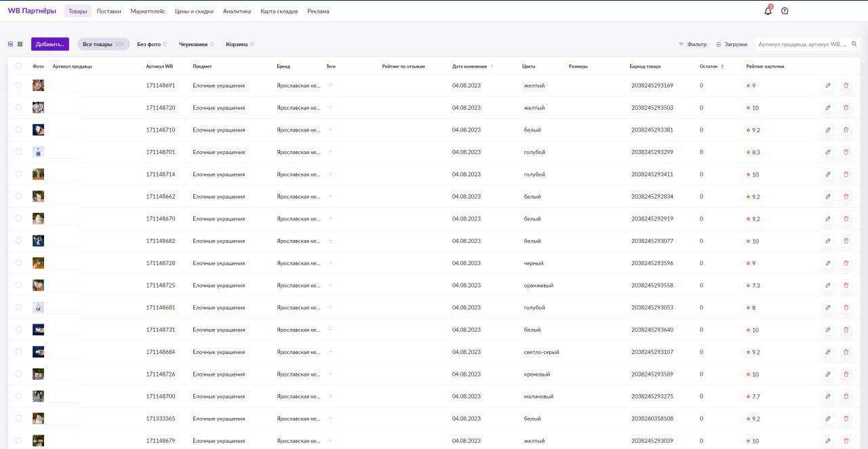868x449 pixels.
Task: Delete product 171148720 with trash icon
Action: [x=846, y=108]
